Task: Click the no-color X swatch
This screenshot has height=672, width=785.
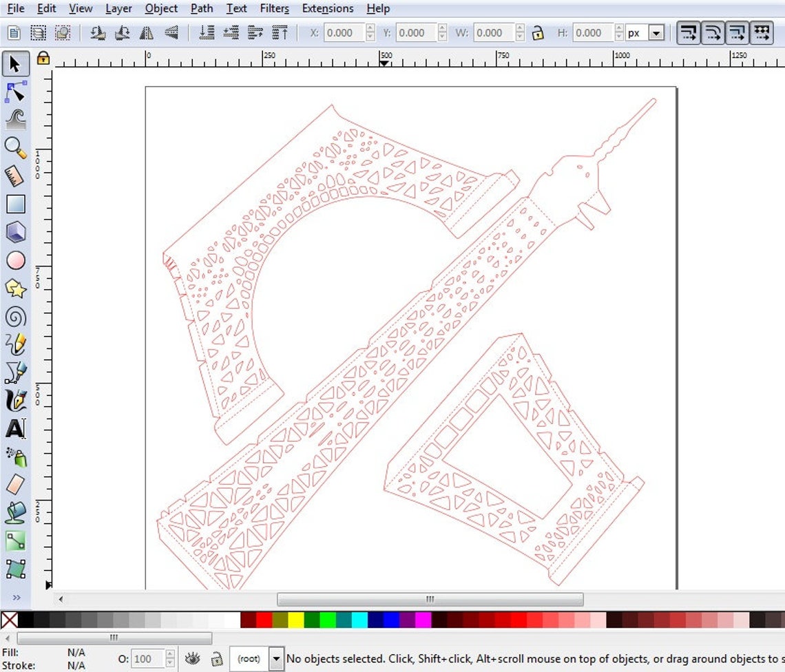Action: click(9, 620)
